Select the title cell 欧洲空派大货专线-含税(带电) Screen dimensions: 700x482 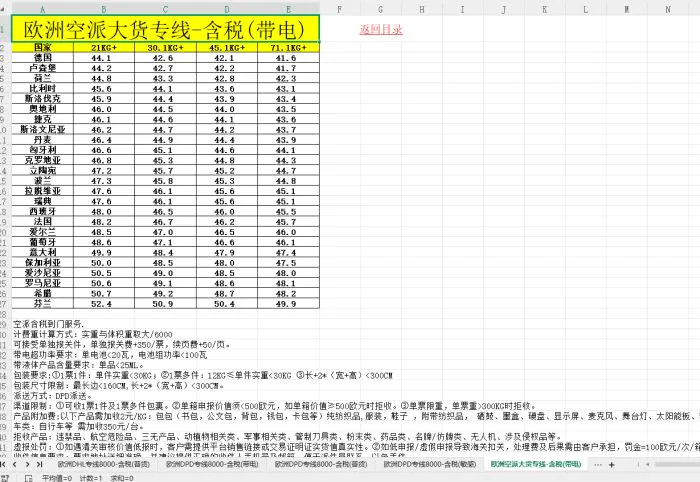(x=165, y=29)
